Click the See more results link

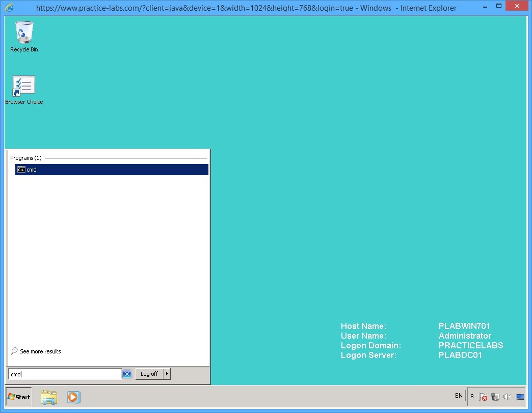(41, 351)
